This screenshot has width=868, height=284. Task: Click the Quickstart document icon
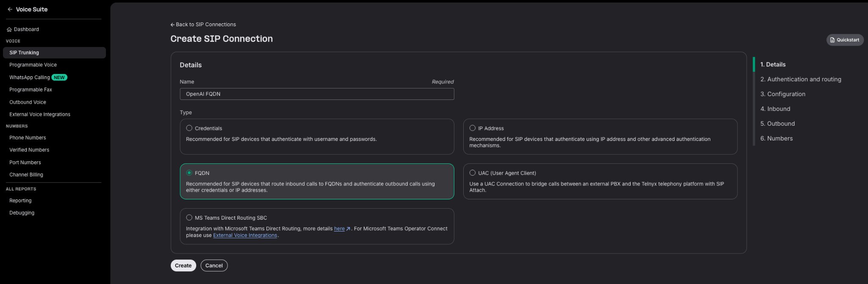tap(832, 40)
